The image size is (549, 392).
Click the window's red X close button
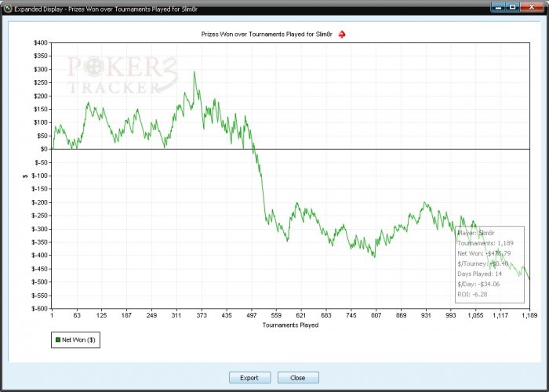click(x=532, y=7)
